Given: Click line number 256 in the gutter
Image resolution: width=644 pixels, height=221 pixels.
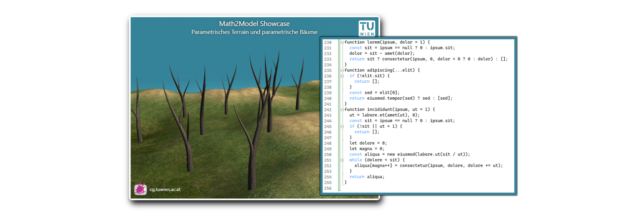Looking at the screenshot, I should [x=328, y=188].
